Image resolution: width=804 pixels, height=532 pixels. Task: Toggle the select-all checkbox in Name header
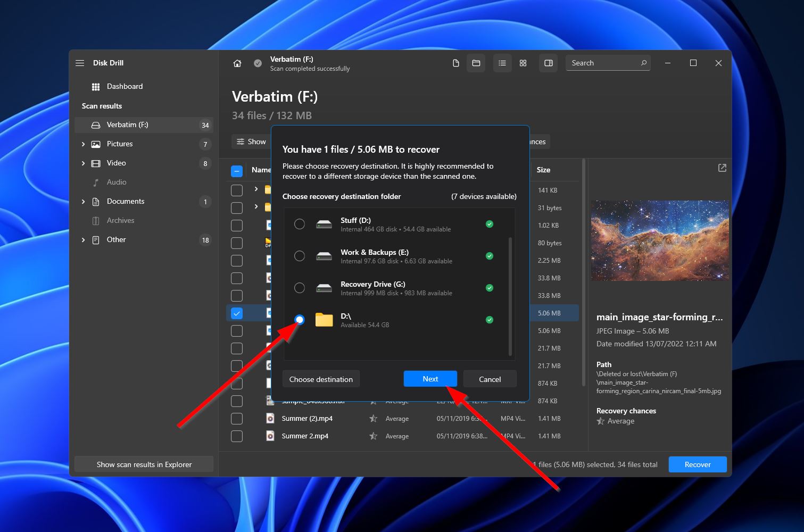[237, 171]
